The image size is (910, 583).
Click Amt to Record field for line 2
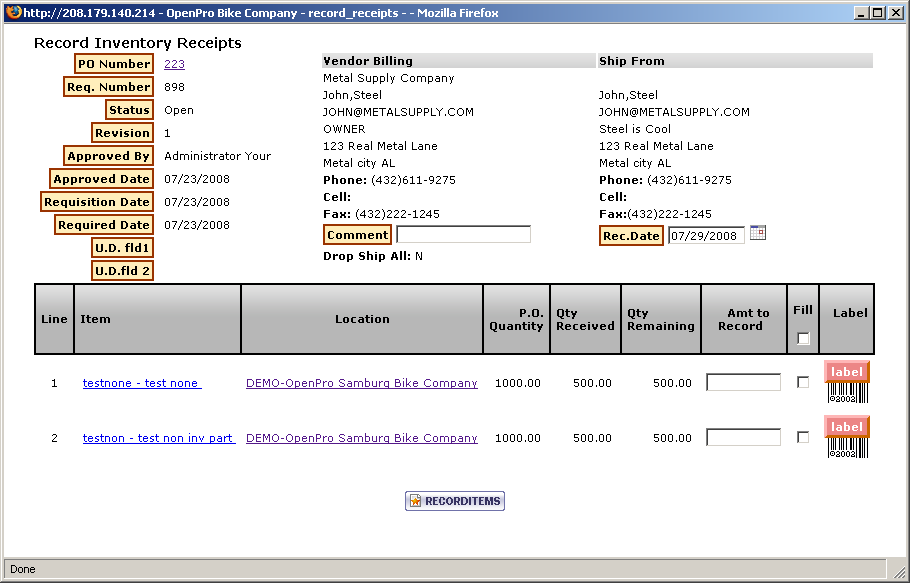click(743, 437)
